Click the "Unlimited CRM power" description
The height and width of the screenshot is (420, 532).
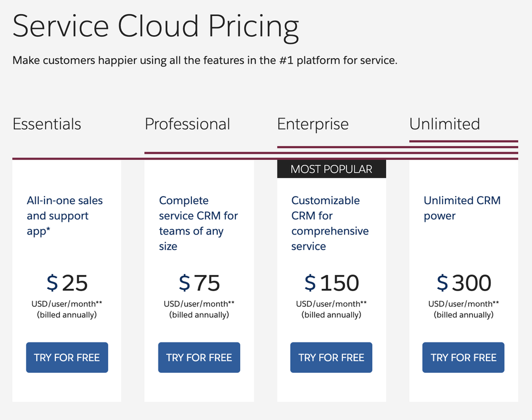point(462,208)
